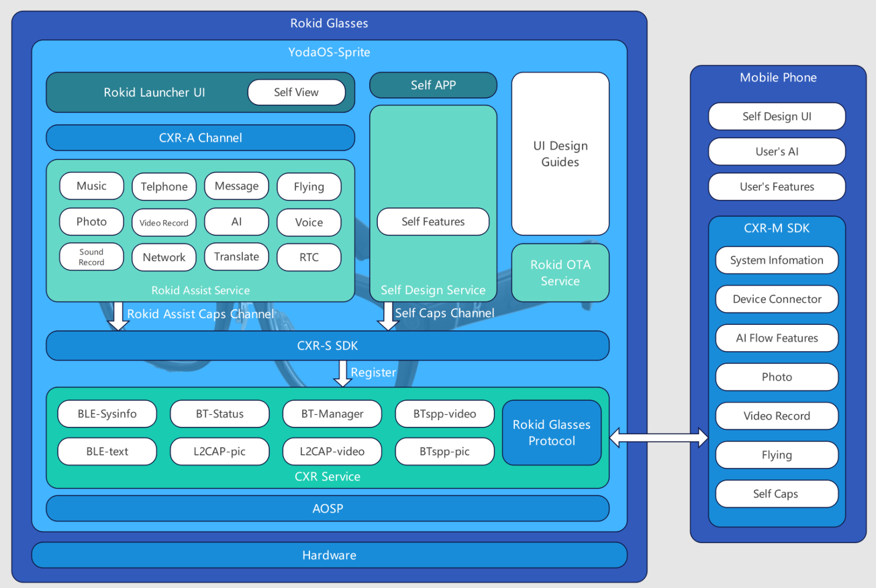This screenshot has height=588, width=876.
Task: Select the BLE-text box
Action: click(x=107, y=452)
